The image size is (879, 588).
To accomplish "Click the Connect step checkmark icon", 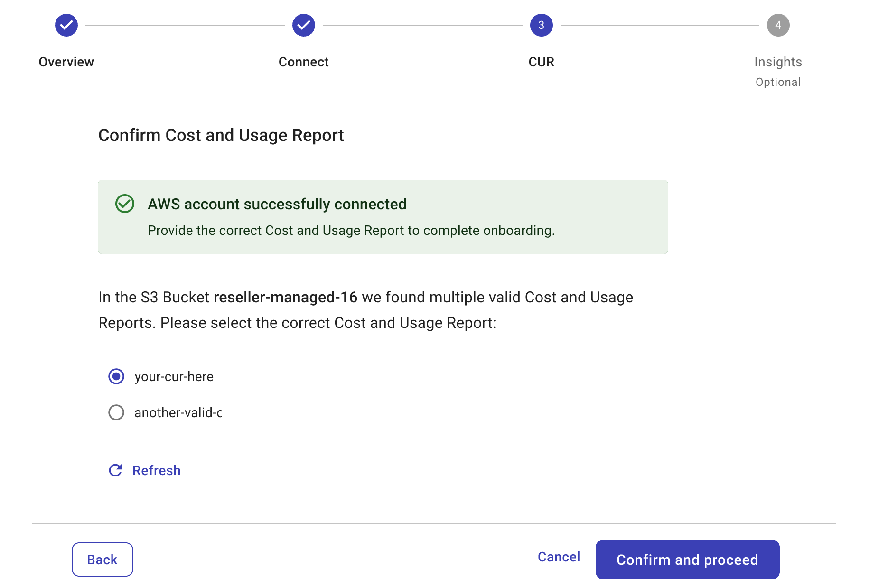I will [303, 25].
